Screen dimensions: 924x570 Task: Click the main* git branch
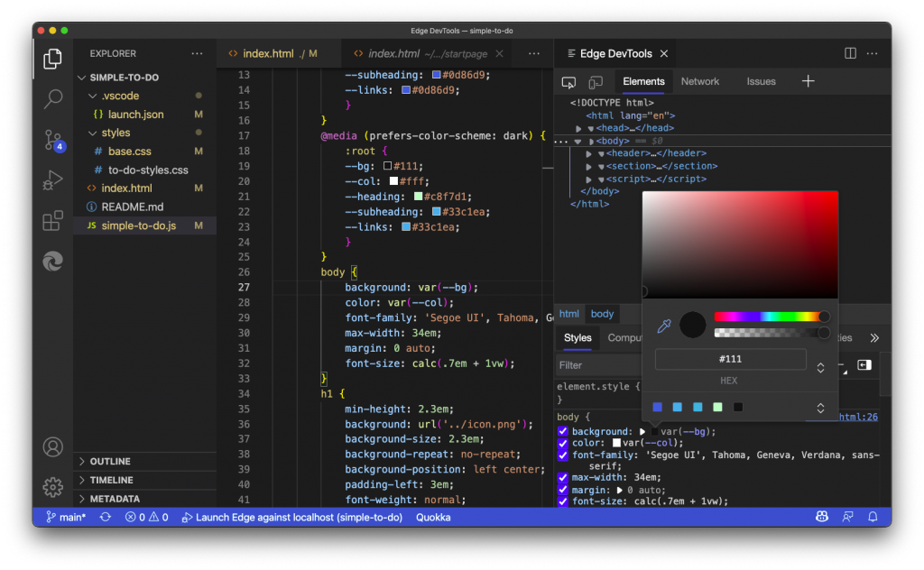pos(66,517)
